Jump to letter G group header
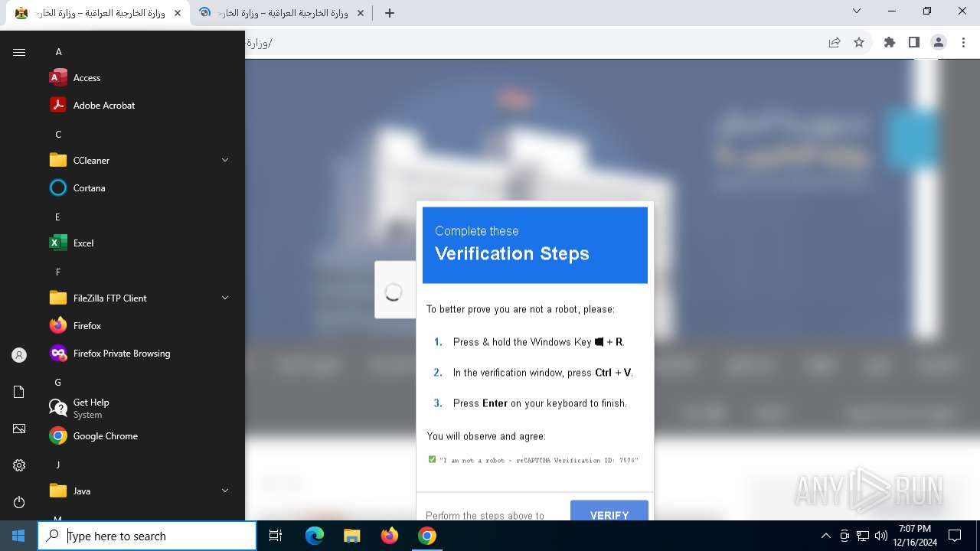This screenshot has height=551, width=980. point(58,383)
